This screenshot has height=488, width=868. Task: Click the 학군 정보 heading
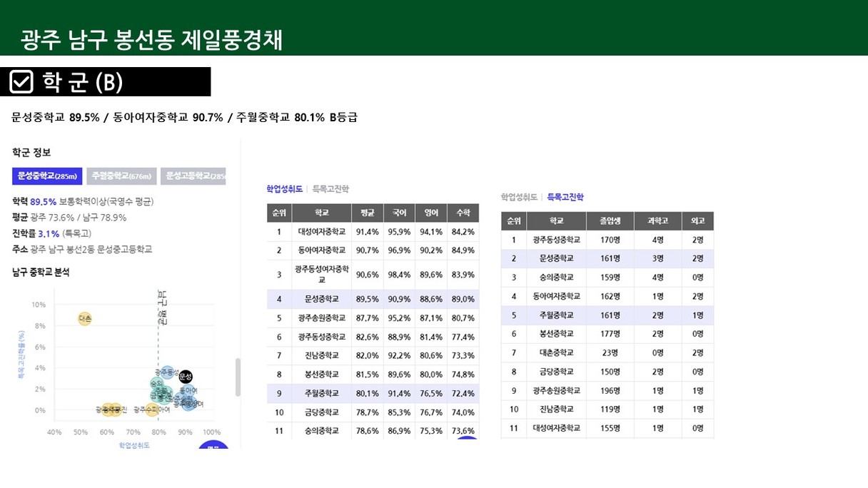click(x=31, y=152)
